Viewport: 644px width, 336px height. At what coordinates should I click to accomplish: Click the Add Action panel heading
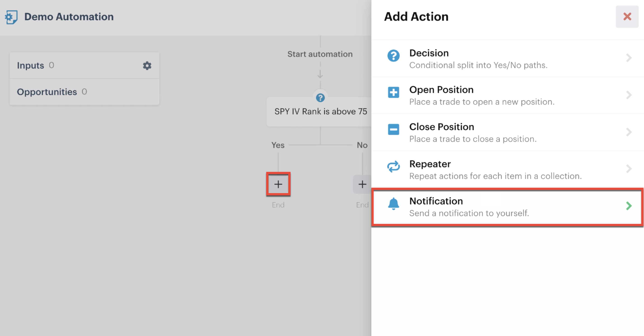click(x=416, y=17)
